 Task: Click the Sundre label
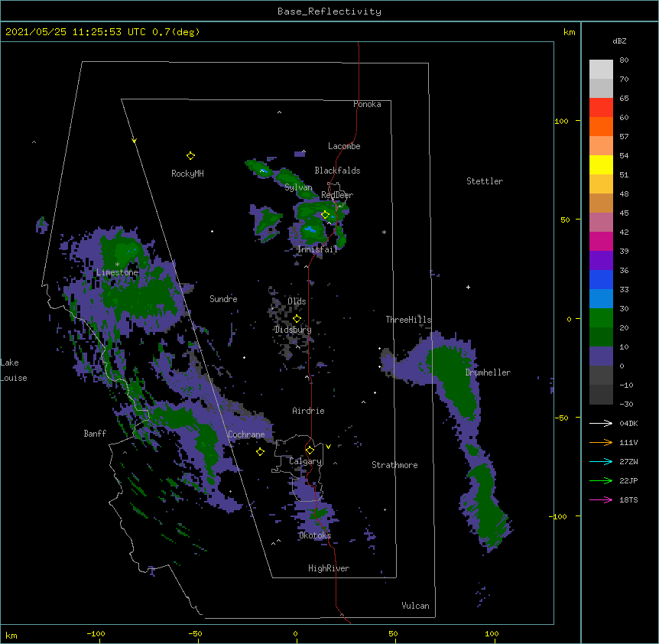[223, 299]
